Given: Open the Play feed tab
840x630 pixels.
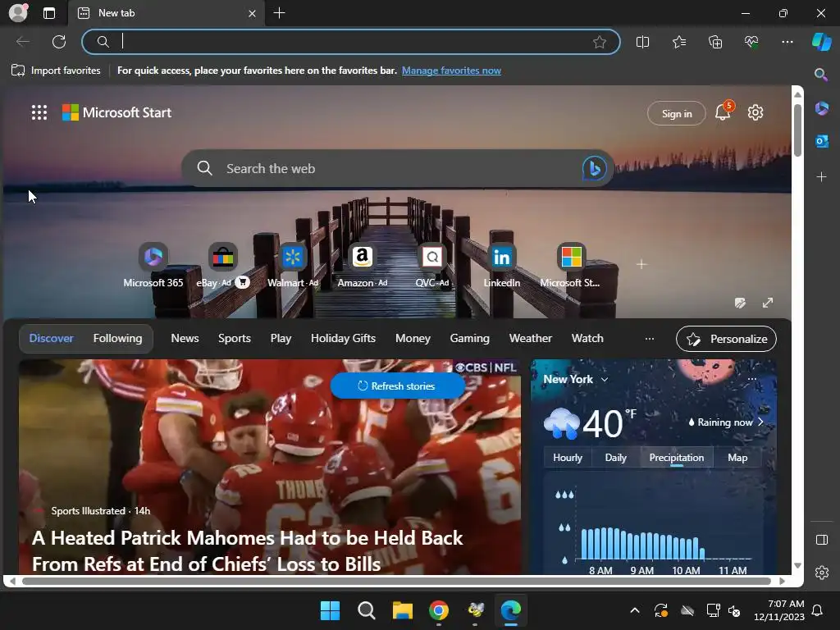Looking at the screenshot, I should (281, 338).
